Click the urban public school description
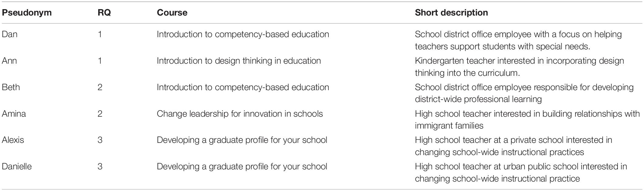The image size is (644, 191). pyautogui.click(x=521, y=172)
